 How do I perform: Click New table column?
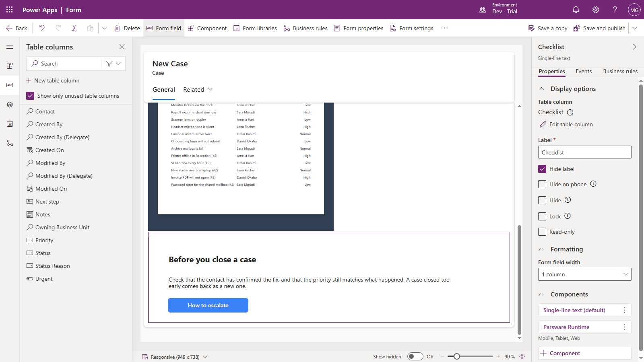pyautogui.click(x=53, y=80)
